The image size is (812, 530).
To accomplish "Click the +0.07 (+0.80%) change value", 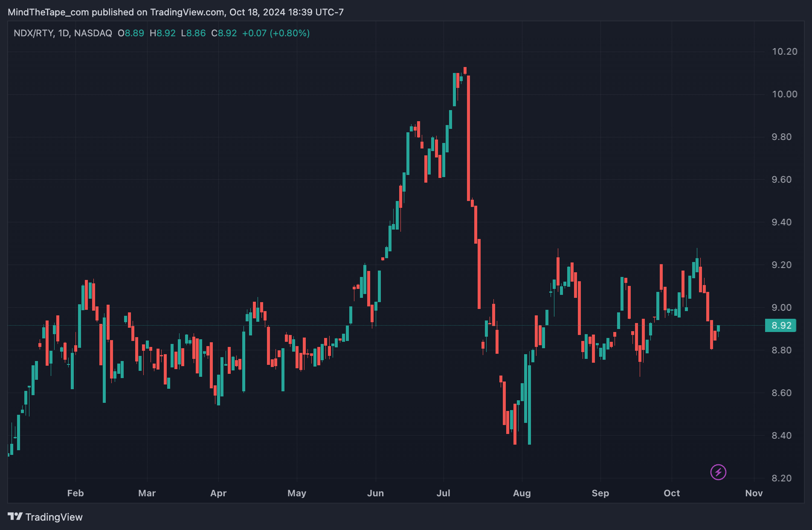I will (276, 33).
